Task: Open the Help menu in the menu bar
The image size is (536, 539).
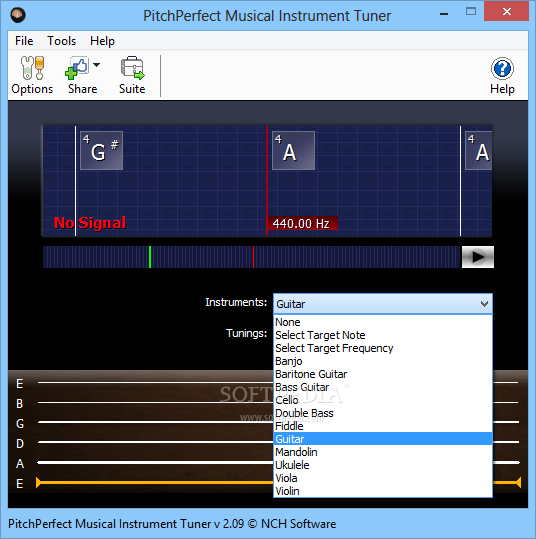Action: tap(102, 41)
